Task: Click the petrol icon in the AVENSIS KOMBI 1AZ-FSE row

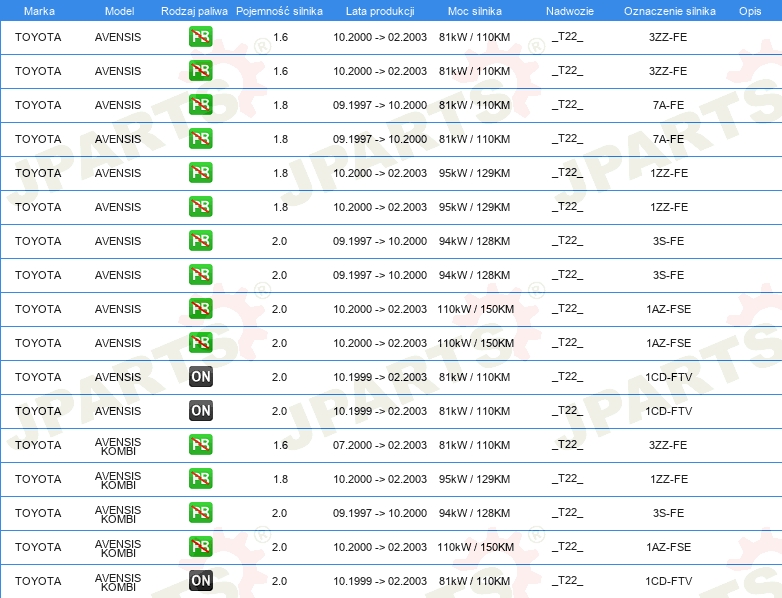Action: [200, 546]
